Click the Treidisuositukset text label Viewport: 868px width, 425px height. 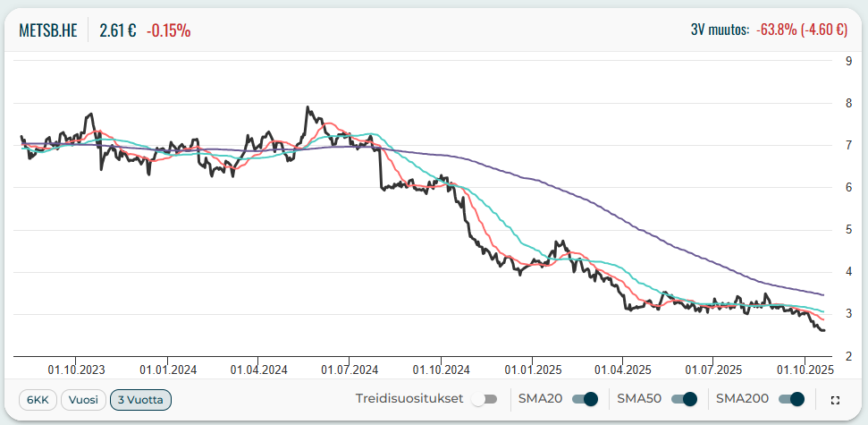409,399
